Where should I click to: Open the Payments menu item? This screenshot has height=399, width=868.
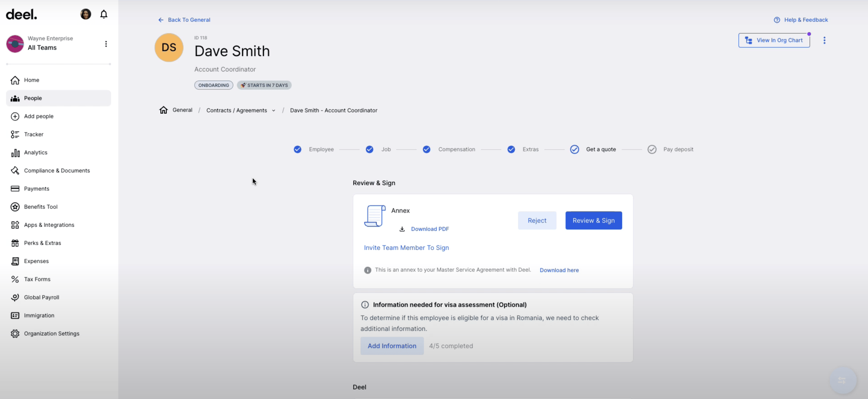(37, 189)
